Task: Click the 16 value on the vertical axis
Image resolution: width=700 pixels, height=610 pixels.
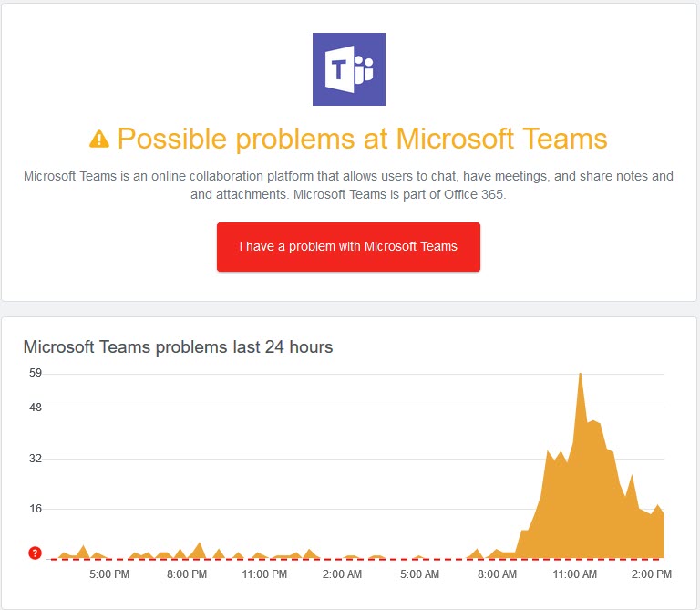Action: coord(36,509)
